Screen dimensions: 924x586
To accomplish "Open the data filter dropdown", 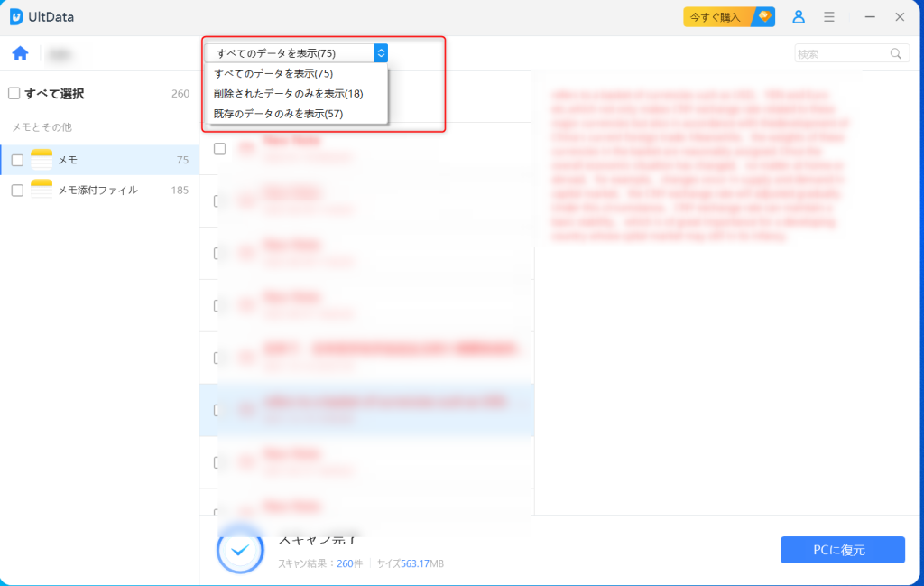I will coord(380,51).
